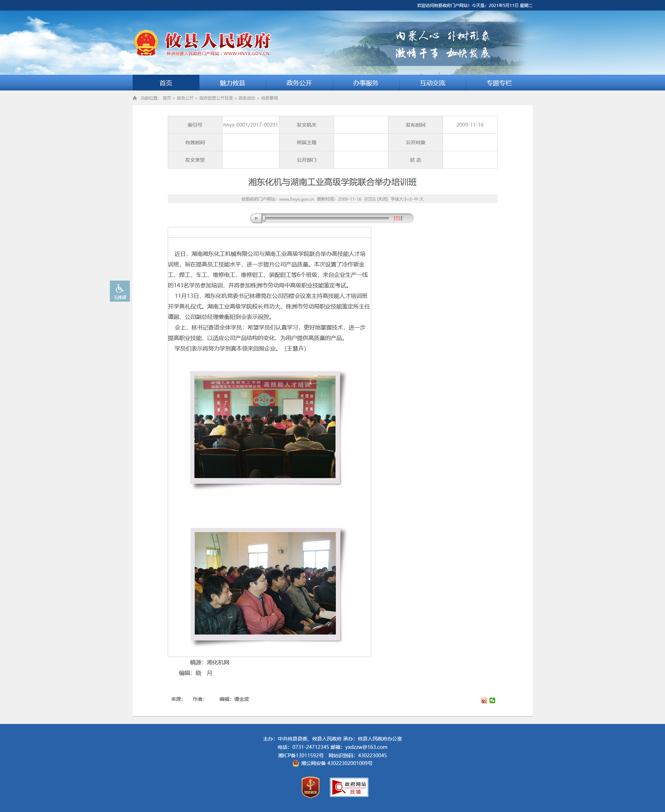Share article via WeChat icon
This screenshot has height=812, width=665.
(492, 700)
